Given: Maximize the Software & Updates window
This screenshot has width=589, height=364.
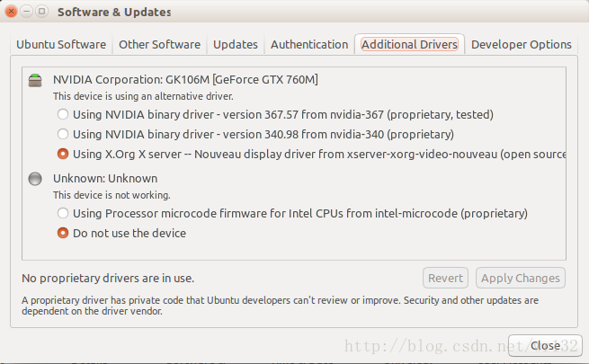Looking at the screenshot, I should coord(42,12).
